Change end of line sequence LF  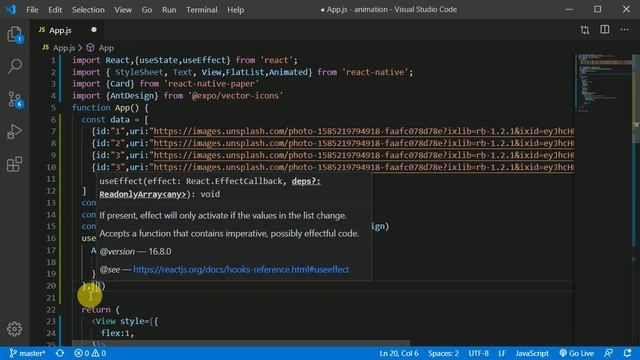pos(502,353)
